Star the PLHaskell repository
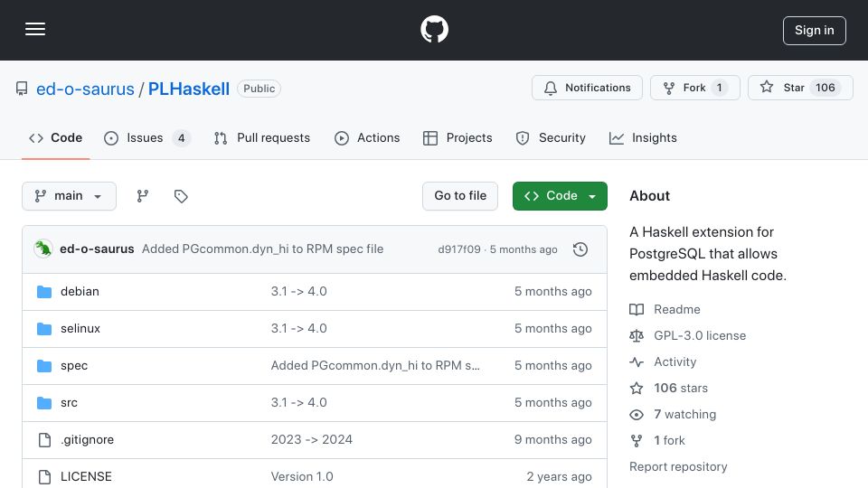Viewport: 868px width, 488px height. [800, 88]
